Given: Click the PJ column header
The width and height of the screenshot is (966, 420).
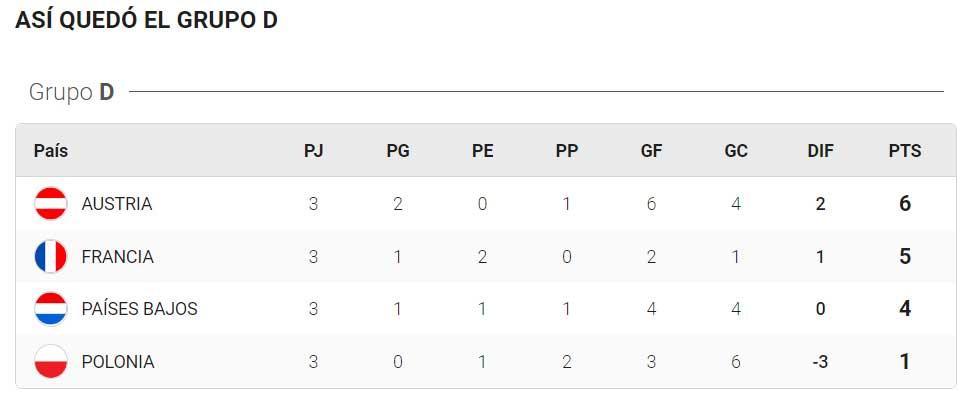Looking at the screenshot, I should [314, 151].
